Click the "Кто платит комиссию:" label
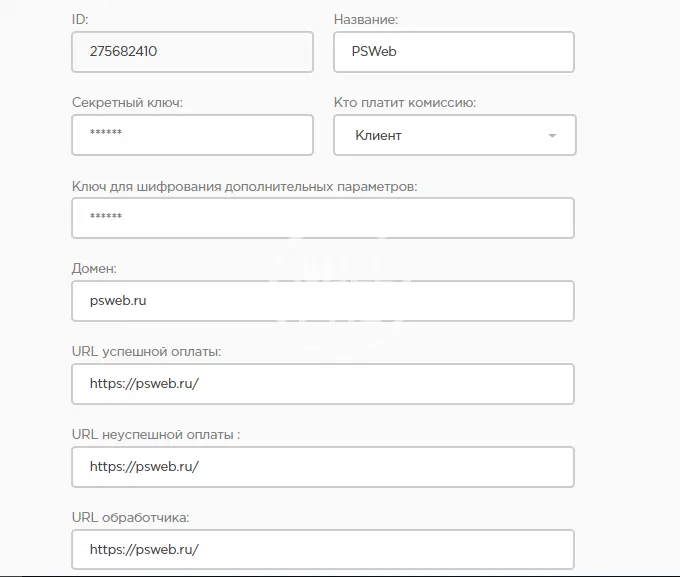This screenshot has width=680, height=577. click(x=404, y=103)
